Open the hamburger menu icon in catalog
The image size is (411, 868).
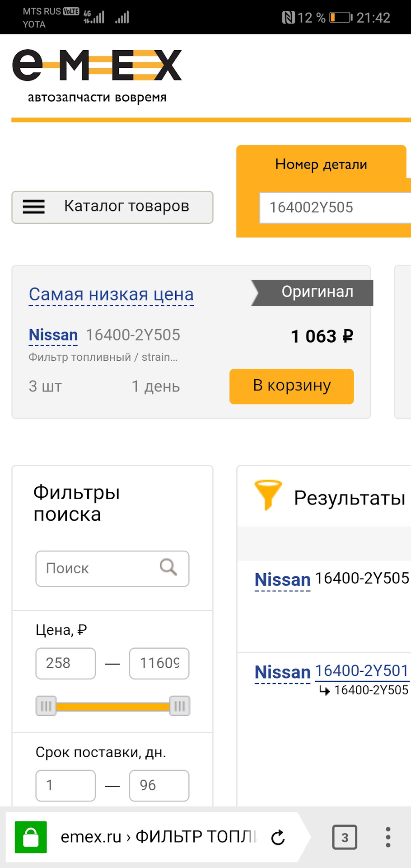pos(34,207)
